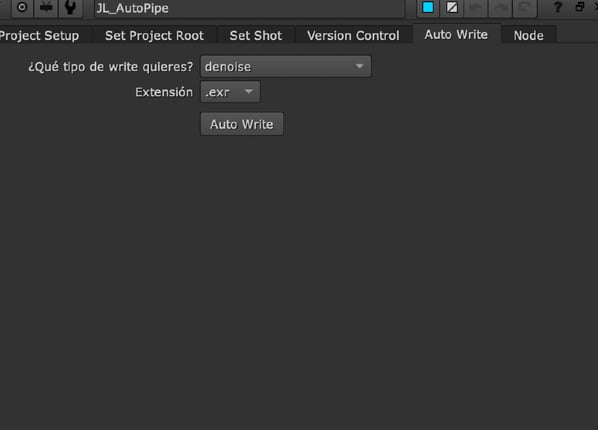Click the center node circle icon
598x430 pixels.
(x=22, y=7)
